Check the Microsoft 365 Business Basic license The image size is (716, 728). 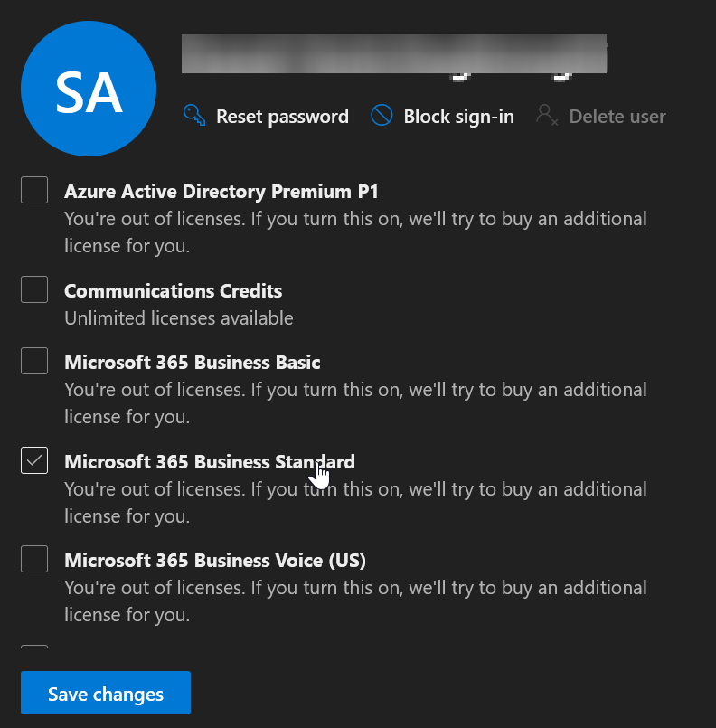[x=33, y=361]
